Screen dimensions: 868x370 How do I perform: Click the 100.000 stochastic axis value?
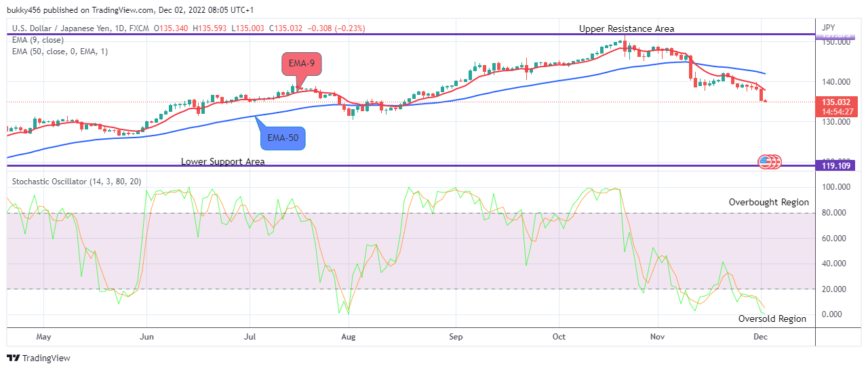click(835, 187)
